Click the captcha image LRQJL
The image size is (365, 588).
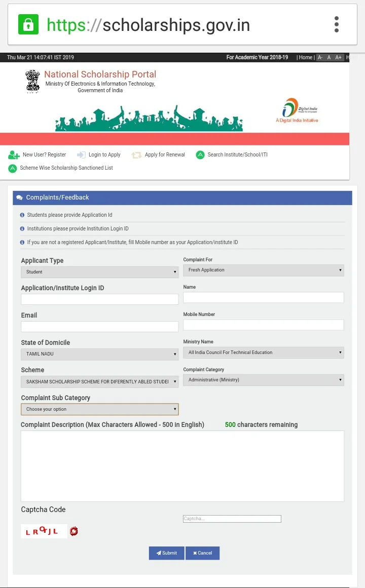pos(44,531)
